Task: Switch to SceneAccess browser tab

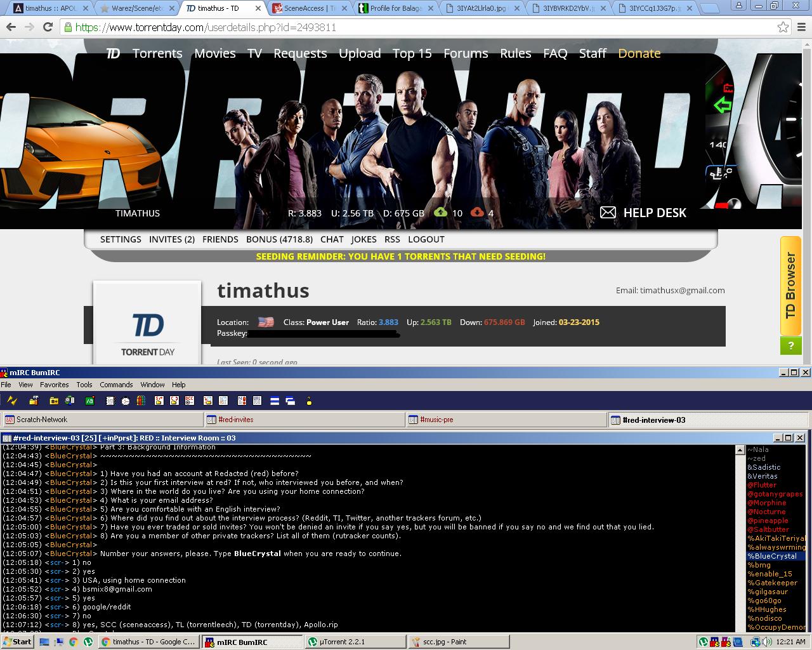Action: point(309,8)
